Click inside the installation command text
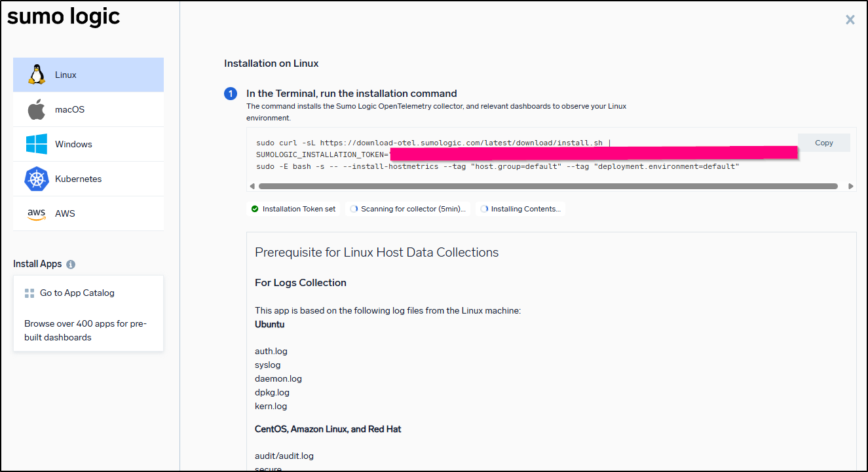Viewport: 868px width, 472px height. (498, 166)
